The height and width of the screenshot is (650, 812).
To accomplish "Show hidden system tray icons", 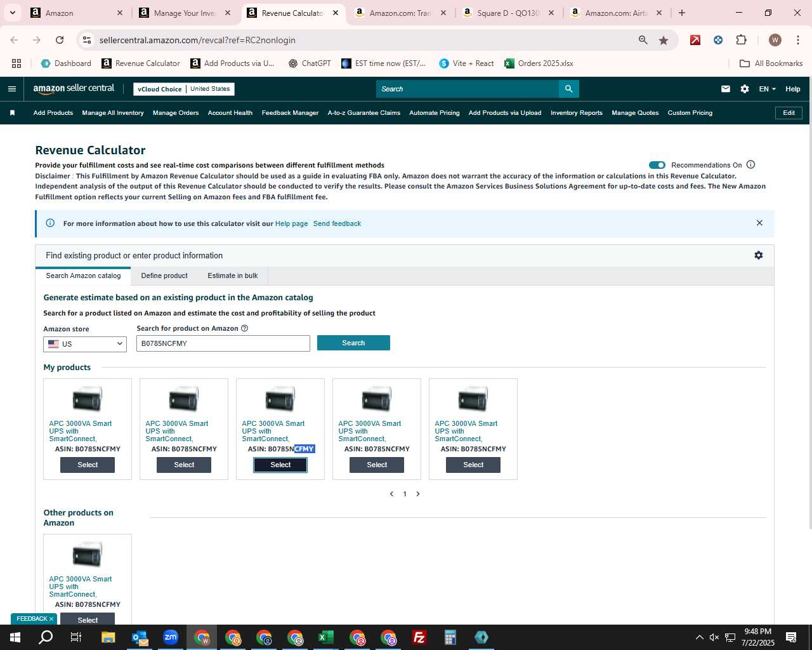I will tap(699, 637).
